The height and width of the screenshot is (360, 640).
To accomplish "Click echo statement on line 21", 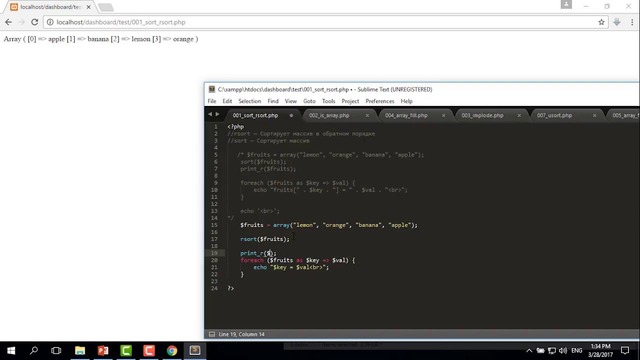I will pyautogui.click(x=291, y=267).
